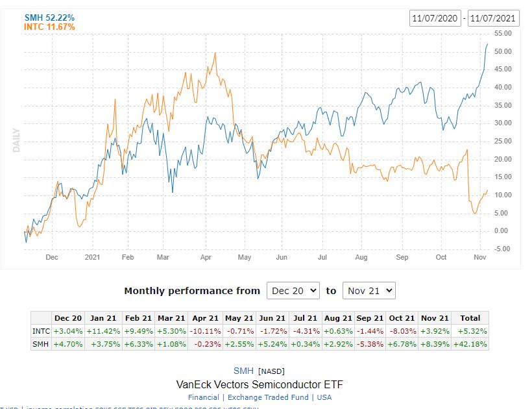Select the INTC row label in table
The width and height of the screenshot is (532, 409).
click(41, 331)
